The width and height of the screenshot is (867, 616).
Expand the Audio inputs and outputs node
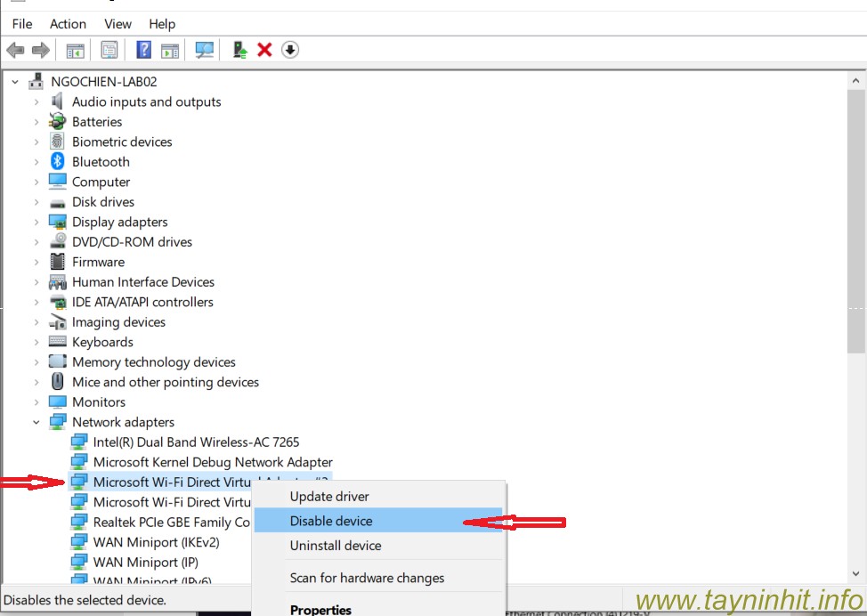(x=36, y=102)
